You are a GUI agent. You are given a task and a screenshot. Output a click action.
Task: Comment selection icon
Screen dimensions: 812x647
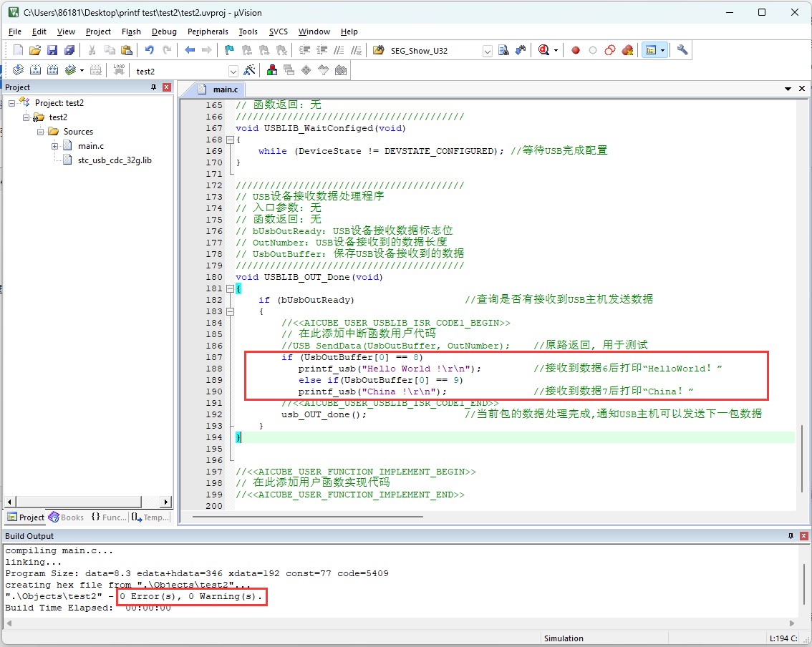(x=339, y=50)
